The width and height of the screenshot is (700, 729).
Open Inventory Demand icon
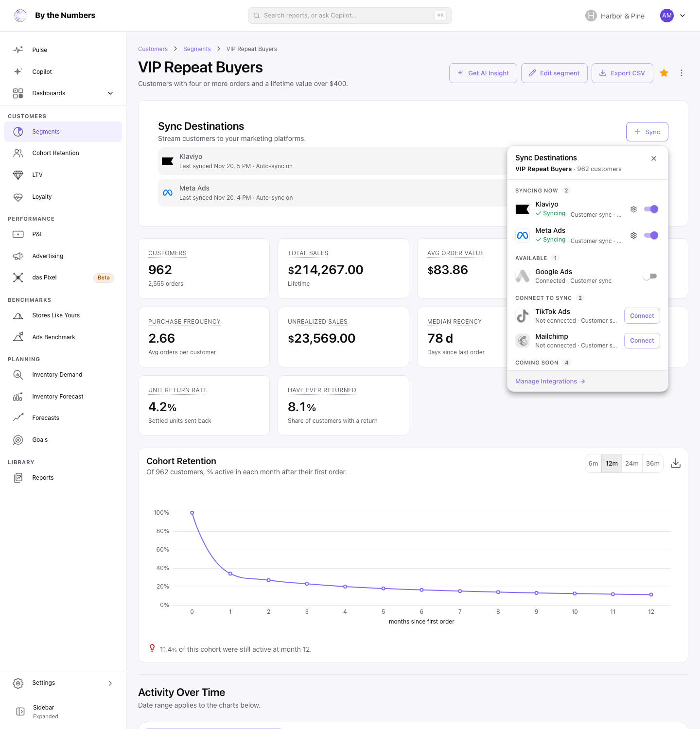click(x=18, y=375)
